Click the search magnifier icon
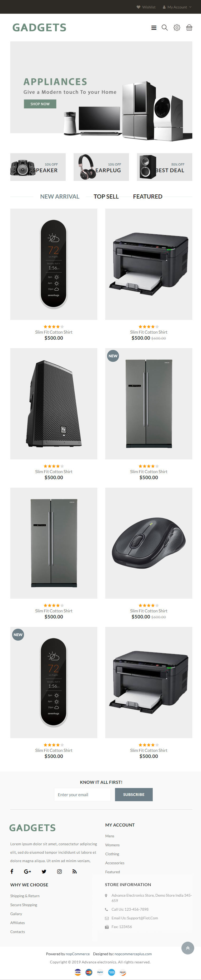201x980 pixels. click(165, 28)
